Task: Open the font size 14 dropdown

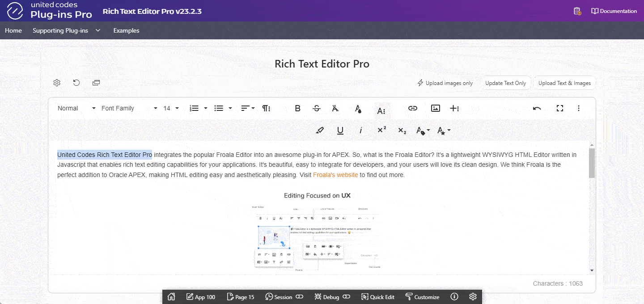Action: (x=171, y=108)
